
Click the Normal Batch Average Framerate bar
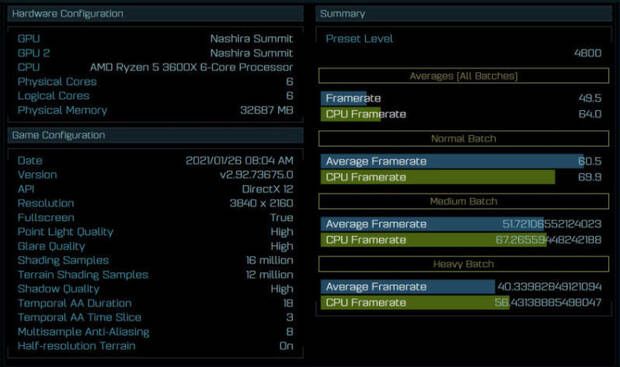(x=452, y=161)
